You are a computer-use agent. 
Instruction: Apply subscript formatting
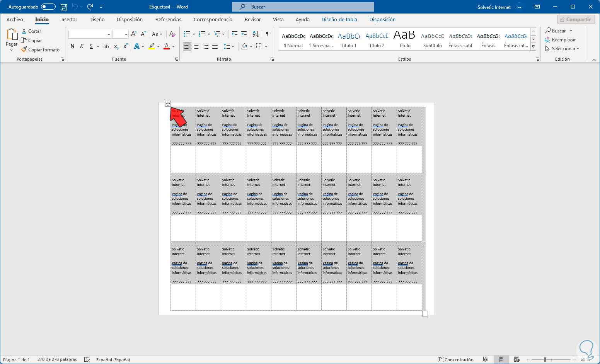pos(116,46)
